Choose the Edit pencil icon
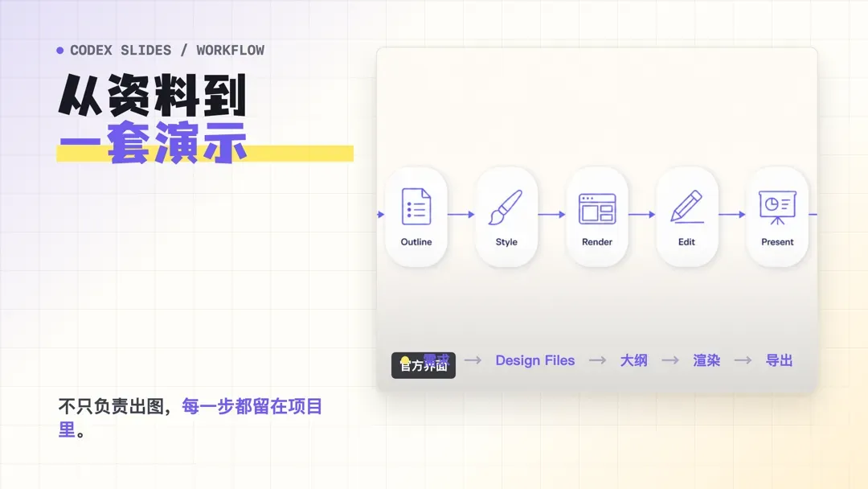 [x=687, y=207]
